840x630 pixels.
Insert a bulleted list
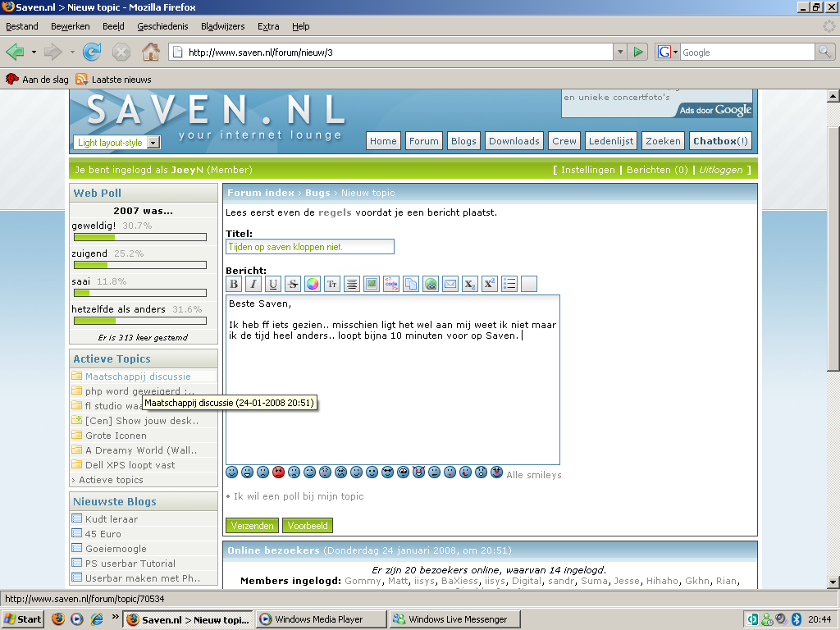click(x=509, y=284)
